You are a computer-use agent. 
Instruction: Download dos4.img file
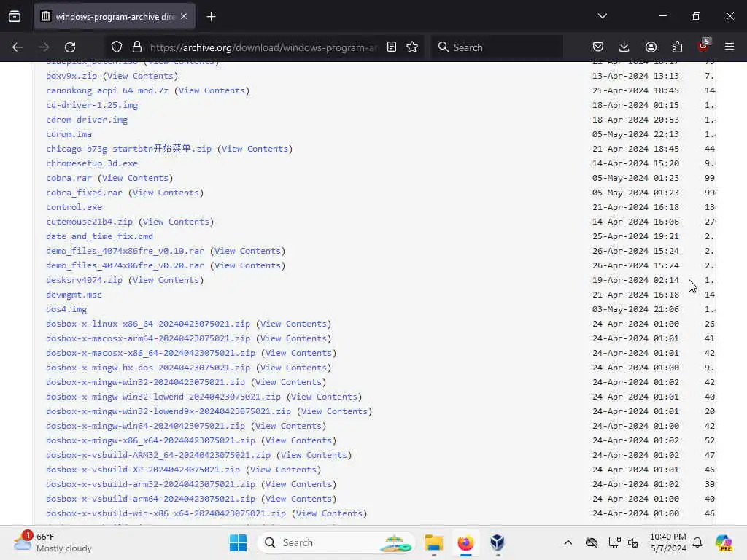[66, 309]
